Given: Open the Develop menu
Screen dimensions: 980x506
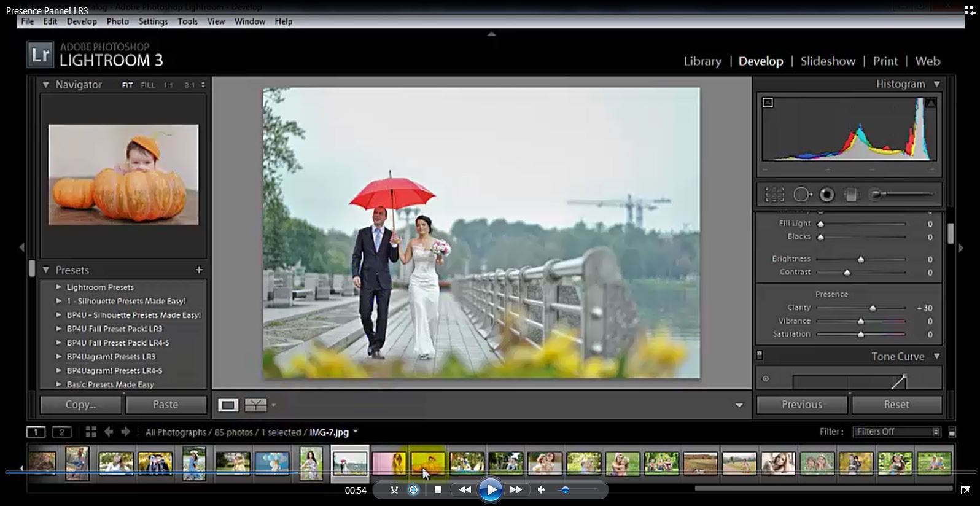Looking at the screenshot, I should pyautogui.click(x=82, y=21).
